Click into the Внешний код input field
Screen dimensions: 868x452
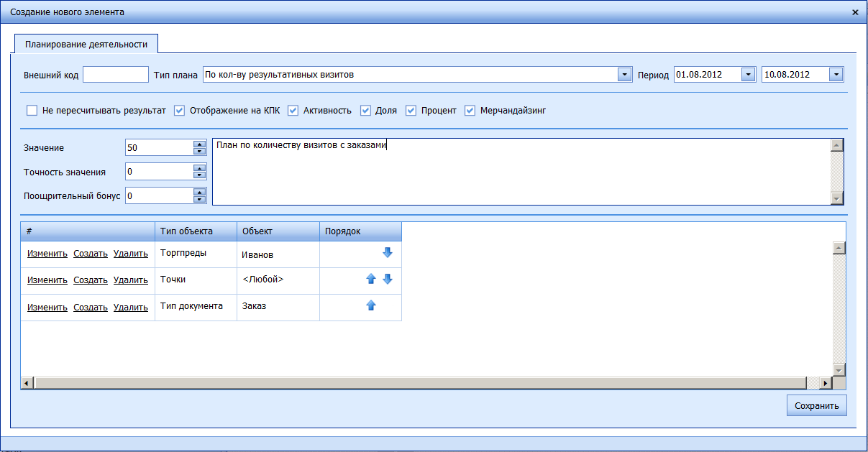pyautogui.click(x=115, y=75)
